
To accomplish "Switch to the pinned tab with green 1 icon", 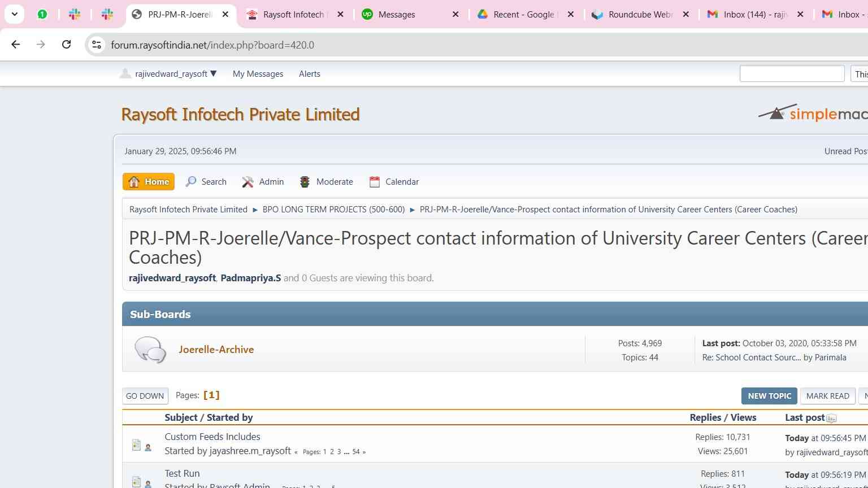I will [42, 14].
